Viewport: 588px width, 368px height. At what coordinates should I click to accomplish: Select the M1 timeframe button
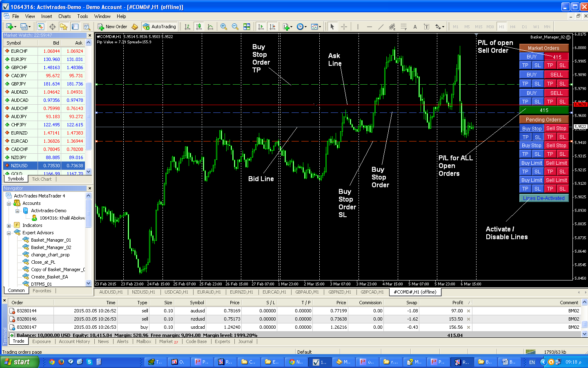pos(456,27)
